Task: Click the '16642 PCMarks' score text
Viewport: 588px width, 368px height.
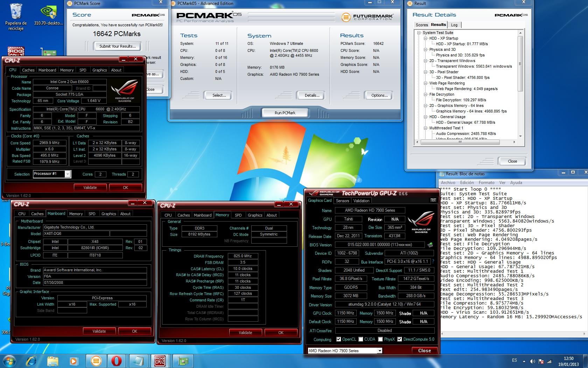Action: pos(117,34)
